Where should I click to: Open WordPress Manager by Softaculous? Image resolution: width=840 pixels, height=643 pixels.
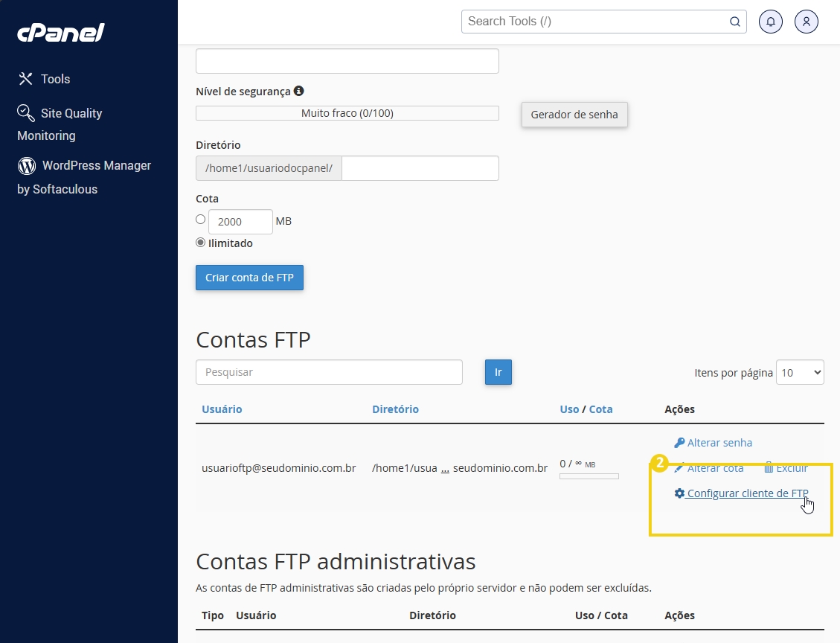pyautogui.click(x=84, y=177)
